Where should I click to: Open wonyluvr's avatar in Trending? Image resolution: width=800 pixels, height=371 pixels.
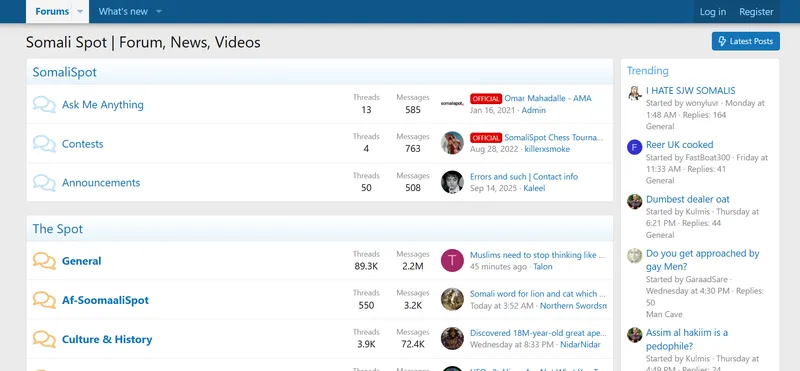(634, 93)
